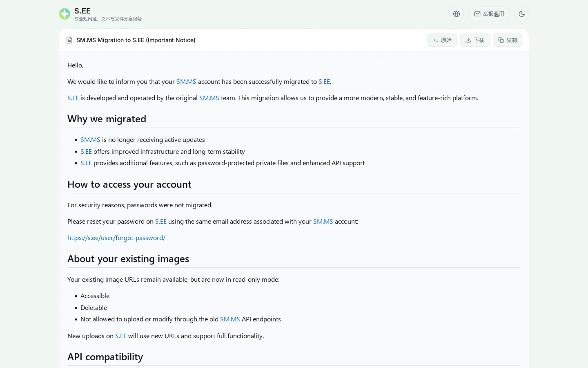Open S.EE link in 'reset your password on' sentence
The width and height of the screenshot is (588, 368).
(161, 222)
